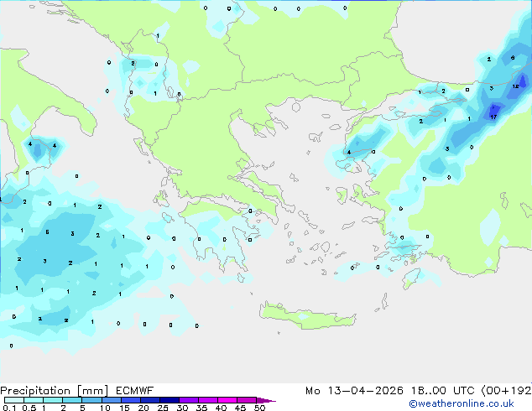Click the word Precipitation in the title
This screenshot has width=532, height=411.
click(x=35, y=391)
